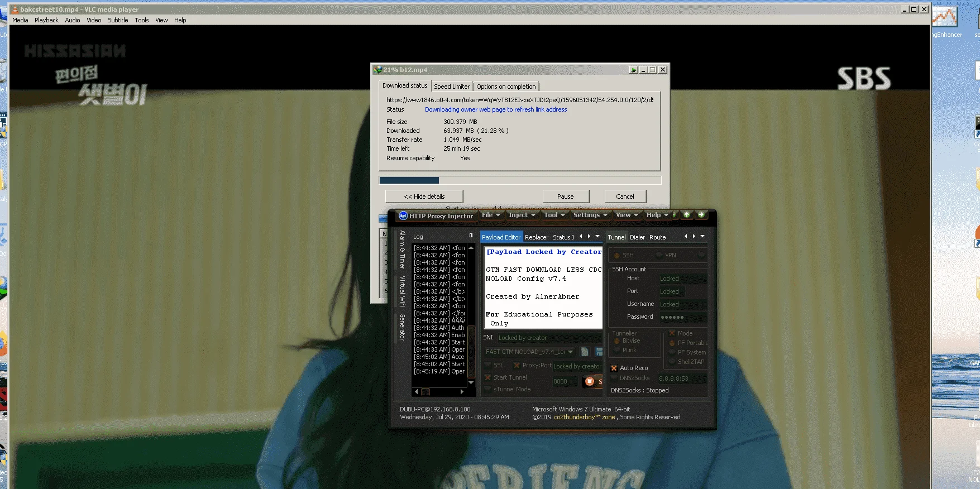Switch to the Route tab
The height and width of the screenshot is (489, 980).
pos(657,237)
